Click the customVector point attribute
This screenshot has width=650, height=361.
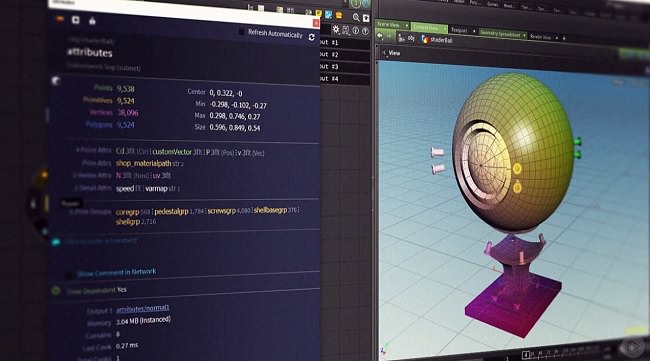(x=172, y=152)
